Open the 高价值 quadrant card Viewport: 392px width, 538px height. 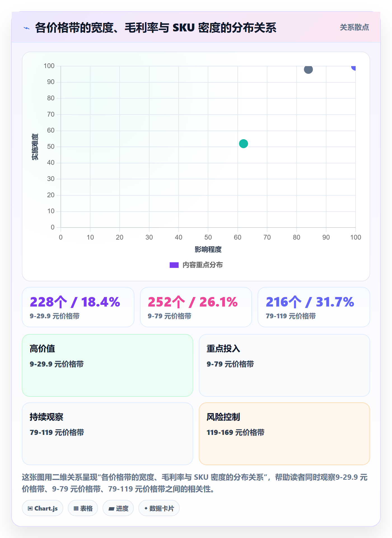(x=108, y=365)
